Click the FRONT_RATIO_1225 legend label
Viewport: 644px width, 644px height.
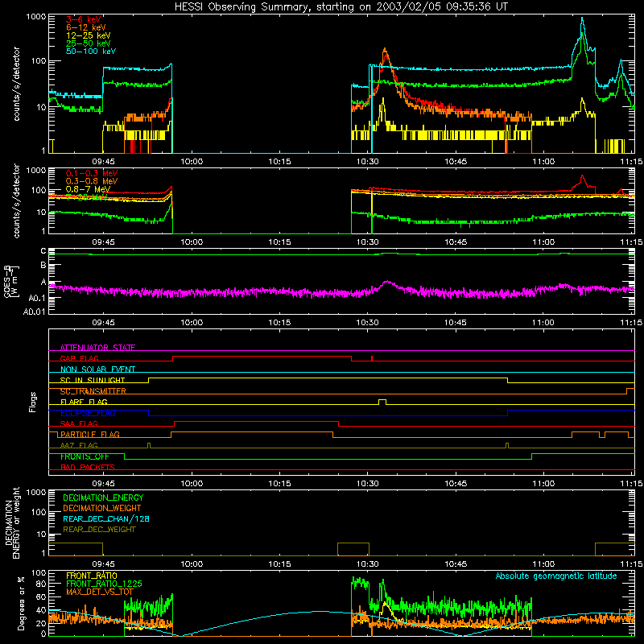104,584
